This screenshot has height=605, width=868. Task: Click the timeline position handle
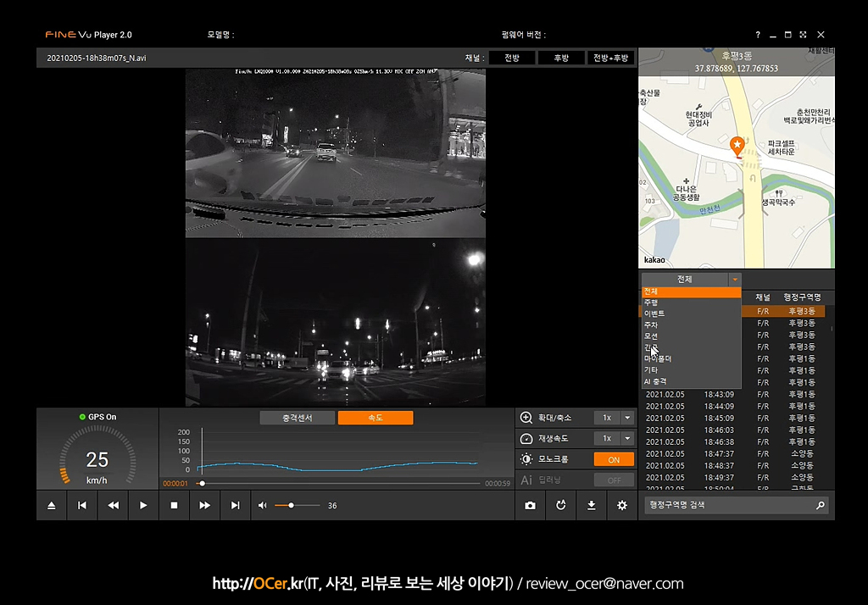202,483
